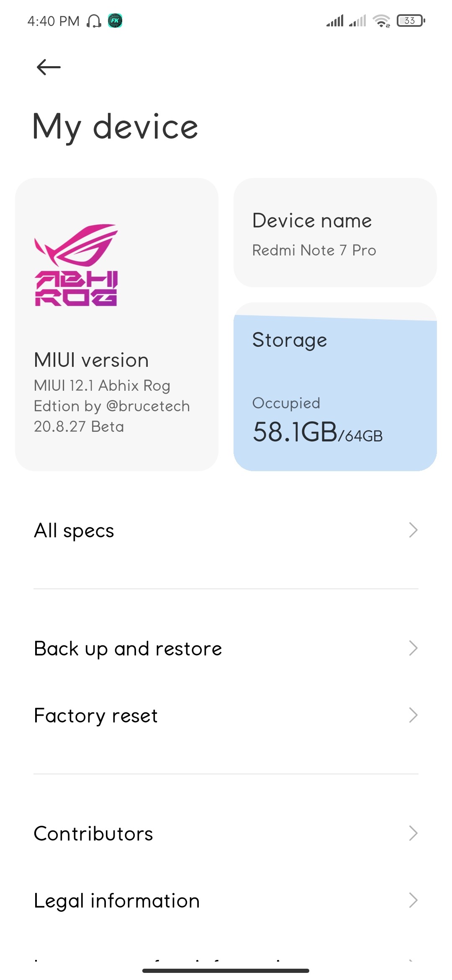
Task: Tap the Wi-Fi status icon
Action: pos(381,21)
